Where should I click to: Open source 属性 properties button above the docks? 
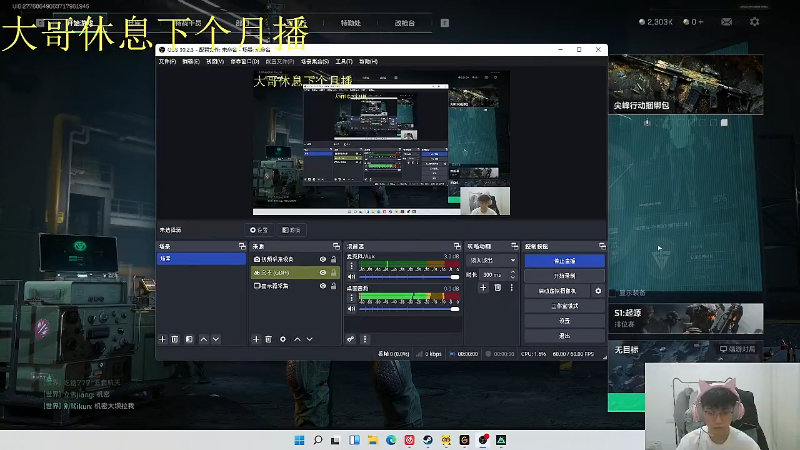tap(259, 230)
